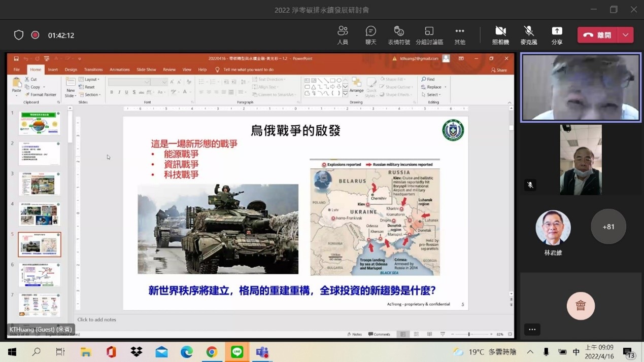Image resolution: width=644 pixels, height=362 pixels.
Task: Open Quick Styles gallery
Action: tap(371, 87)
